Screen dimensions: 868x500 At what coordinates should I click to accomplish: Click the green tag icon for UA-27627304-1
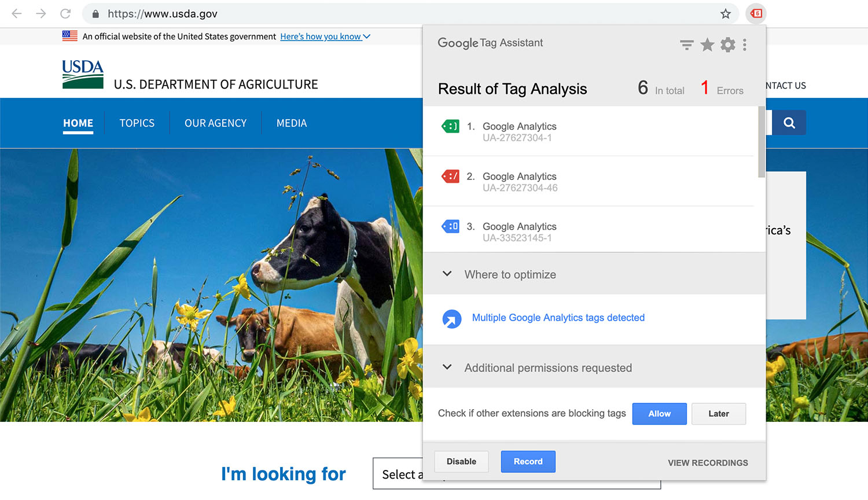pyautogui.click(x=450, y=126)
